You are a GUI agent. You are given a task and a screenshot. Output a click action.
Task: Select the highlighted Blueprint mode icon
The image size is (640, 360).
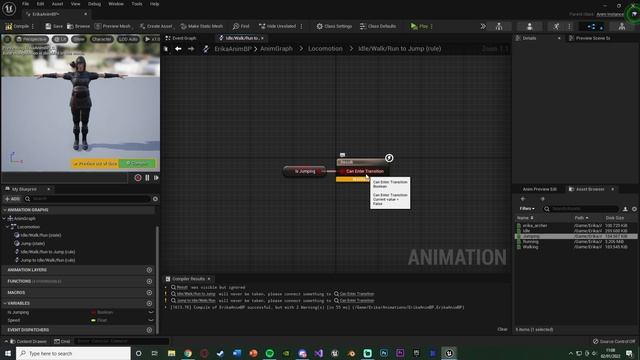click(x=591, y=26)
